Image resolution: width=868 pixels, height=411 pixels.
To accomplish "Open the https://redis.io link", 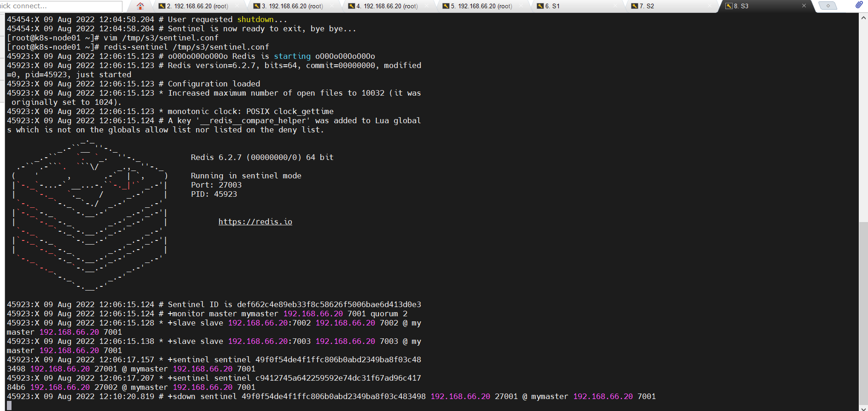I will click(x=255, y=222).
